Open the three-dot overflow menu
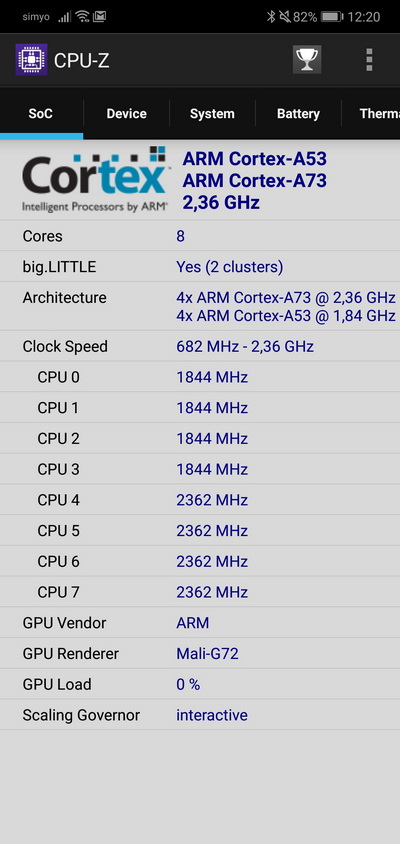 [x=369, y=60]
